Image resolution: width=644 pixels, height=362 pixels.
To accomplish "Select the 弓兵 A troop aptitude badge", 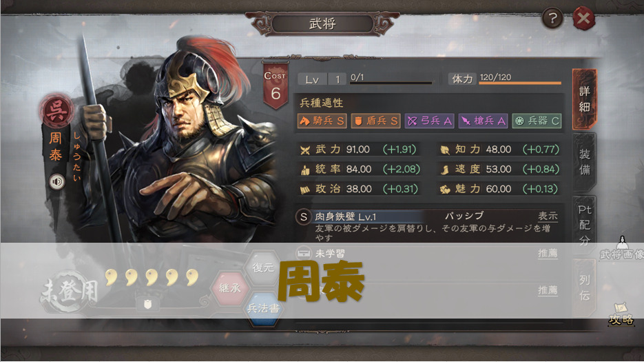I will 430,121.
